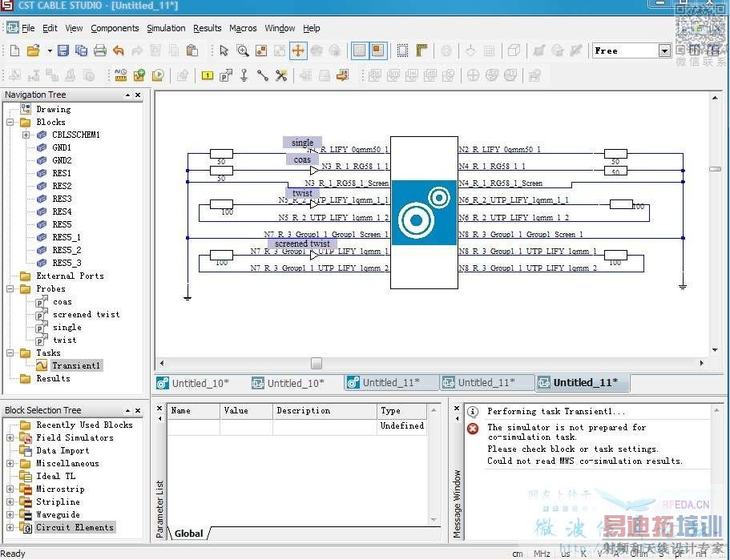Open the Simulation menu
Image resolution: width=730 pixels, height=560 pixels.
pyautogui.click(x=165, y=28)
